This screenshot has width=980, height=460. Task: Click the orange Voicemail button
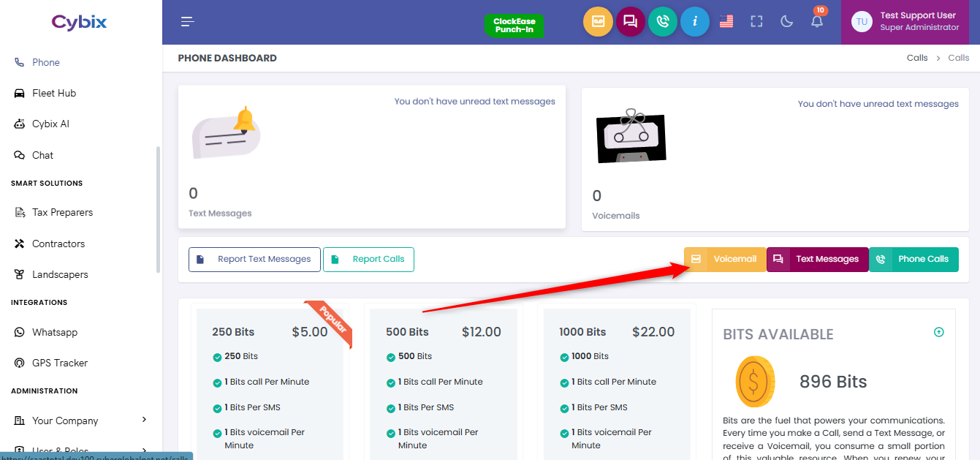tap(725, 259)
